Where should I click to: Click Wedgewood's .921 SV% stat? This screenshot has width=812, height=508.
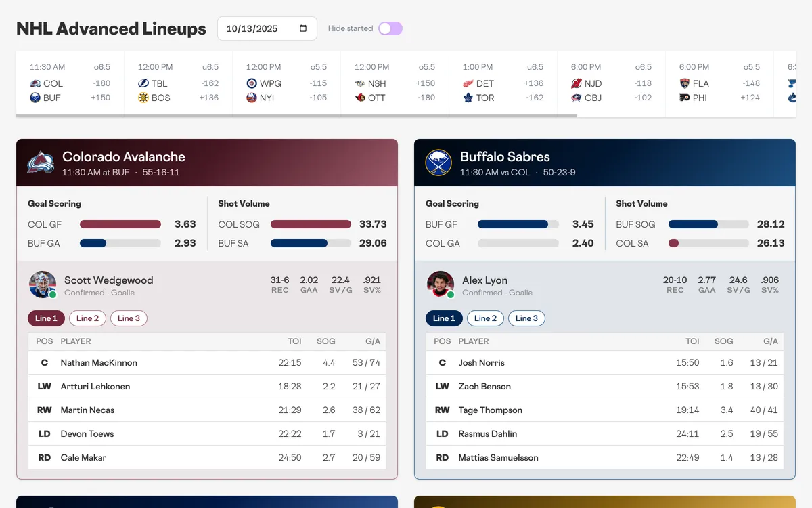(371, 280)
